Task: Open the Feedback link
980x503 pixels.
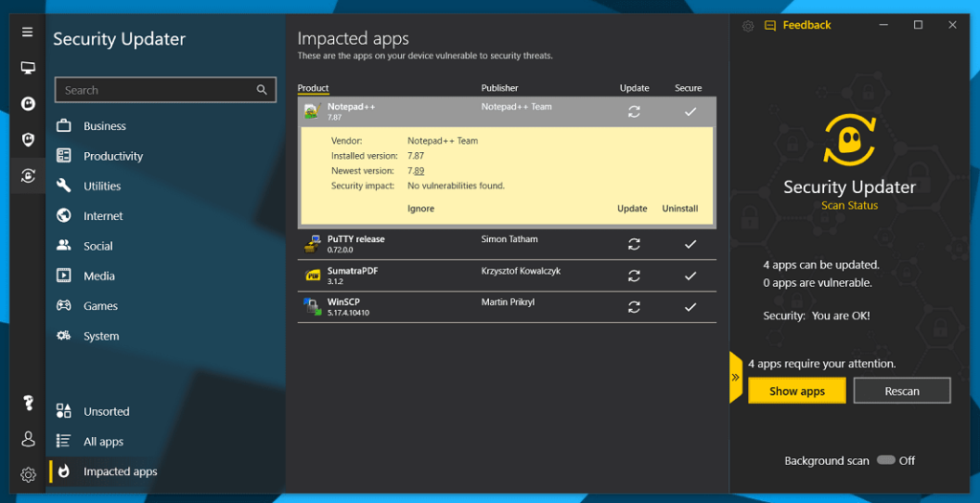Action: (x=798, y=25)
